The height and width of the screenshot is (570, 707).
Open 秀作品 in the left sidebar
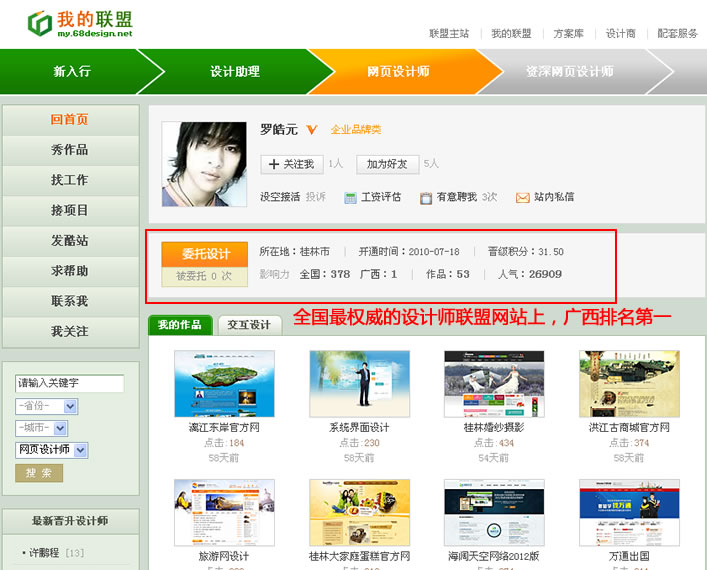point(70,150)
